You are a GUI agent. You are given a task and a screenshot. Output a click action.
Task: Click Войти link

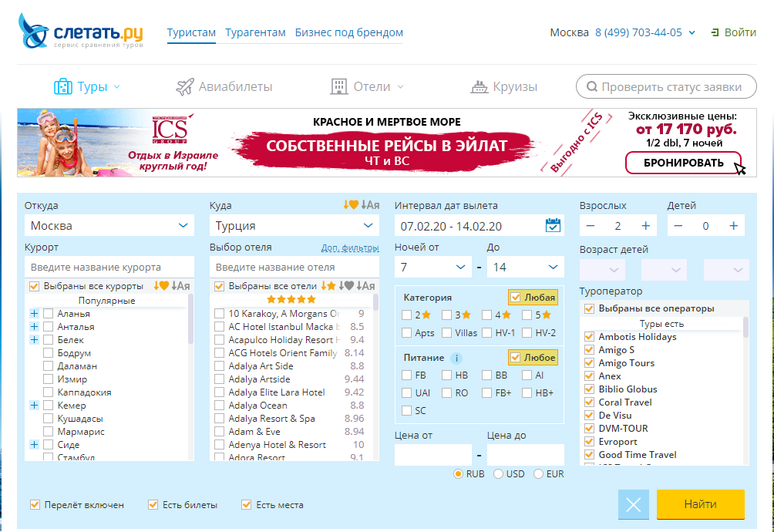[740, 32]
